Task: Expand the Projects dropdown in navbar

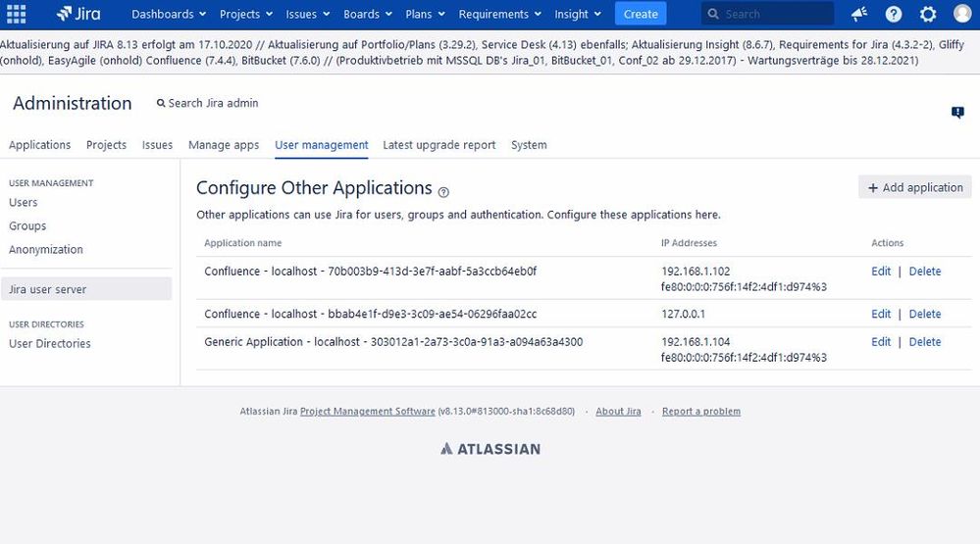Action: 246,14
